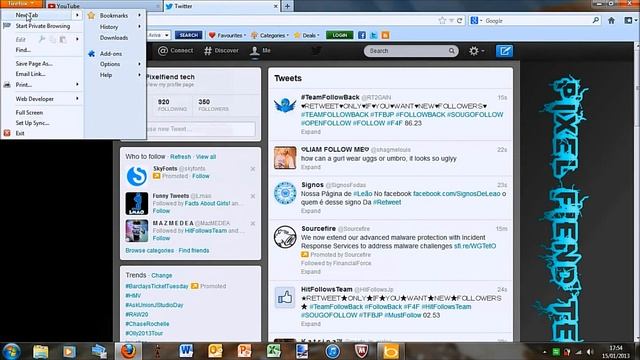640x360 pixels.
Task: Dismiss the SkyFonts suggestion
Action: pos(253,169)
